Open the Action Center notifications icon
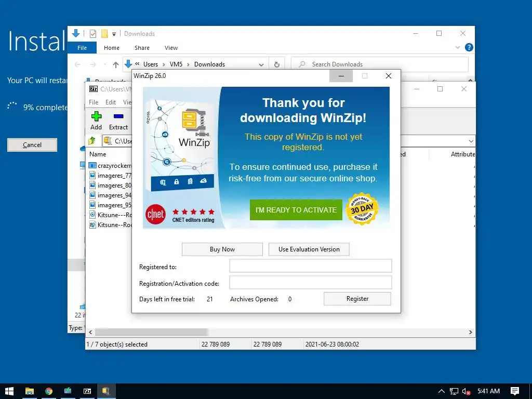The image size is (532, 399). (515, 391)
